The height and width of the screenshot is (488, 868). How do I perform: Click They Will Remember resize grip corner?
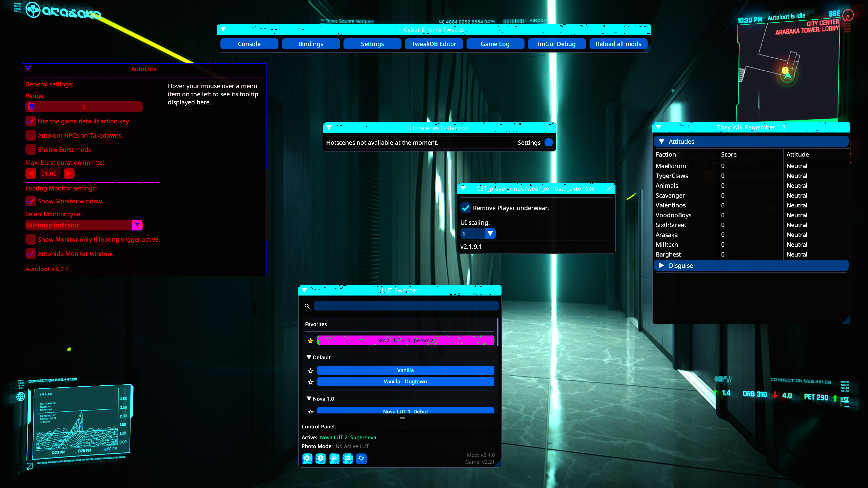point(846,320)
